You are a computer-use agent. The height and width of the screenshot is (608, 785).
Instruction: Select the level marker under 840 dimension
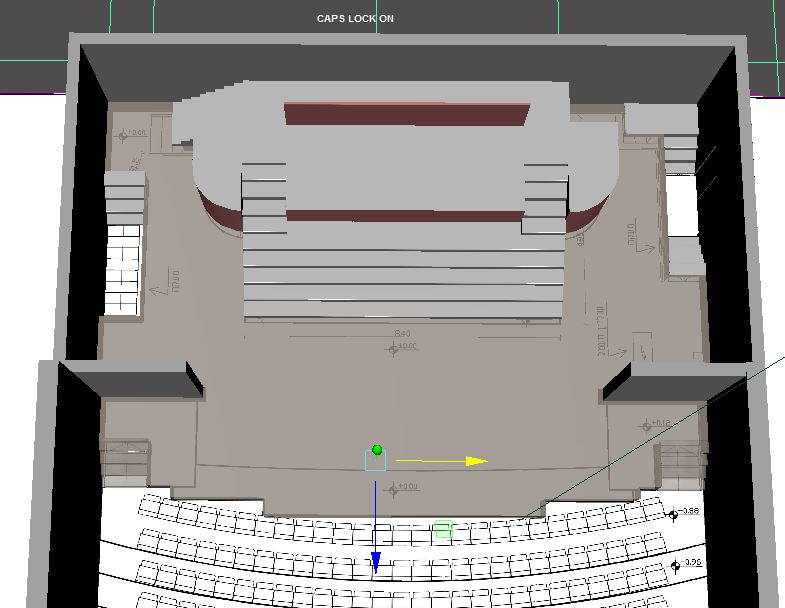(x=394, y=349)
